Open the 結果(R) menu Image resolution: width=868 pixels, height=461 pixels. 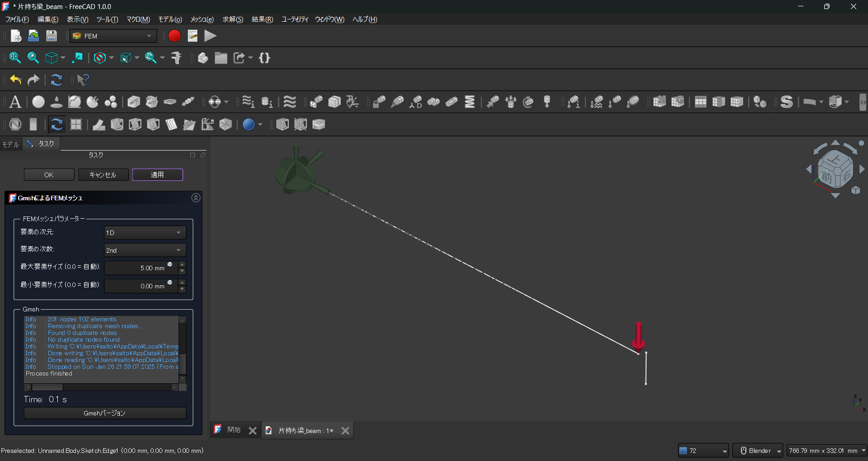(x=262, y=19)
